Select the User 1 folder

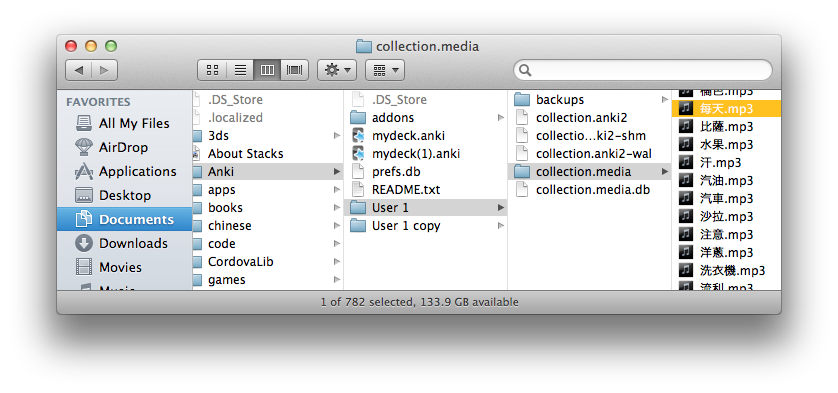[425, 207]
